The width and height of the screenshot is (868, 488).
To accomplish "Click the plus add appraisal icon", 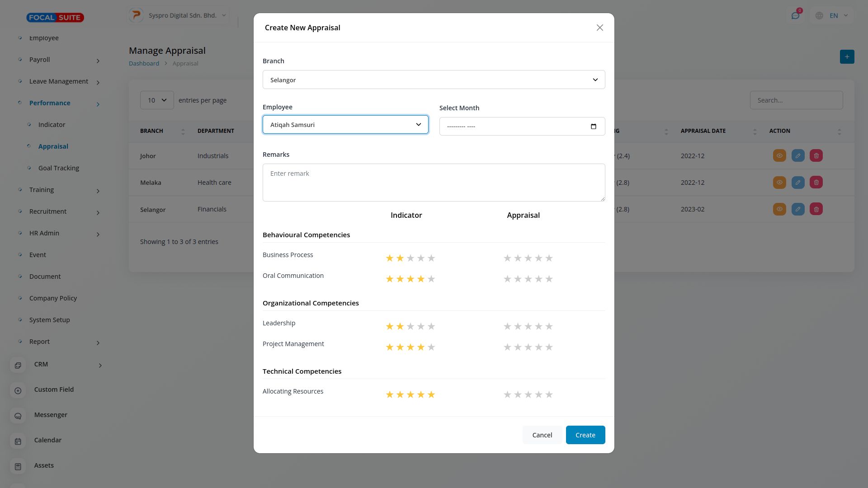I will point(847,57).
